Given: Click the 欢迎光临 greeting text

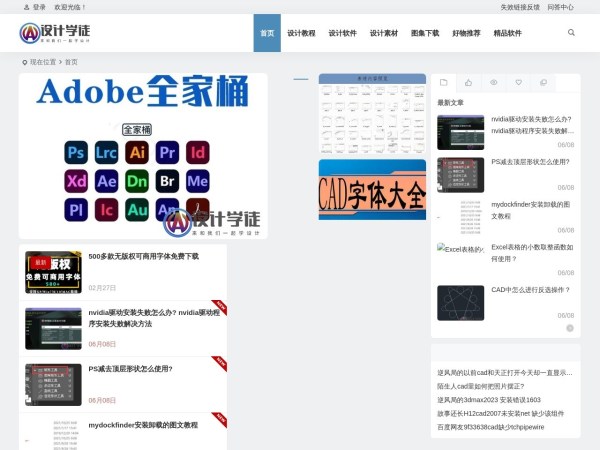Looking at the screenshot, I should [x=70, y=7].
